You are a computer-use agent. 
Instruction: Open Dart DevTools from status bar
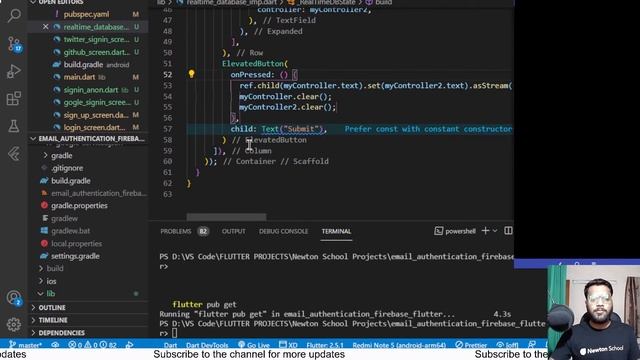(207, 345)
